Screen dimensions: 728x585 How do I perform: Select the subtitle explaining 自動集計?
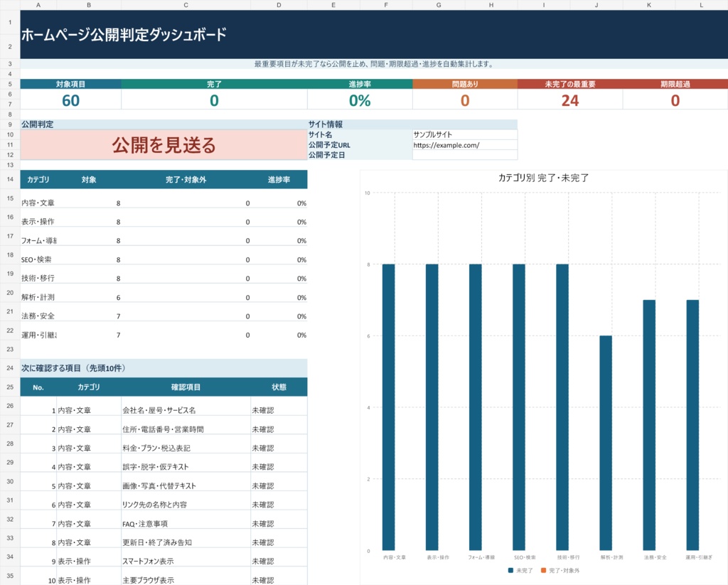click(374, 64)
